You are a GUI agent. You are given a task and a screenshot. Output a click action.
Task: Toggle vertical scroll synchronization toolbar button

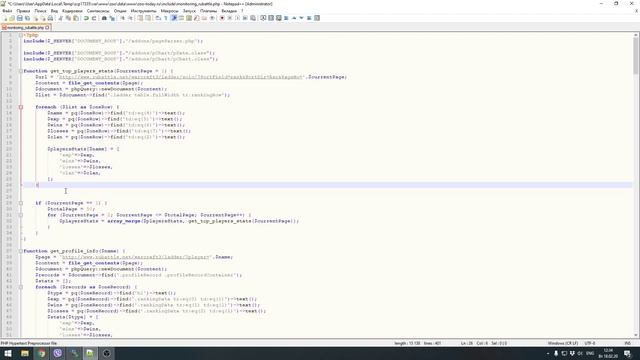coord(140,18)
